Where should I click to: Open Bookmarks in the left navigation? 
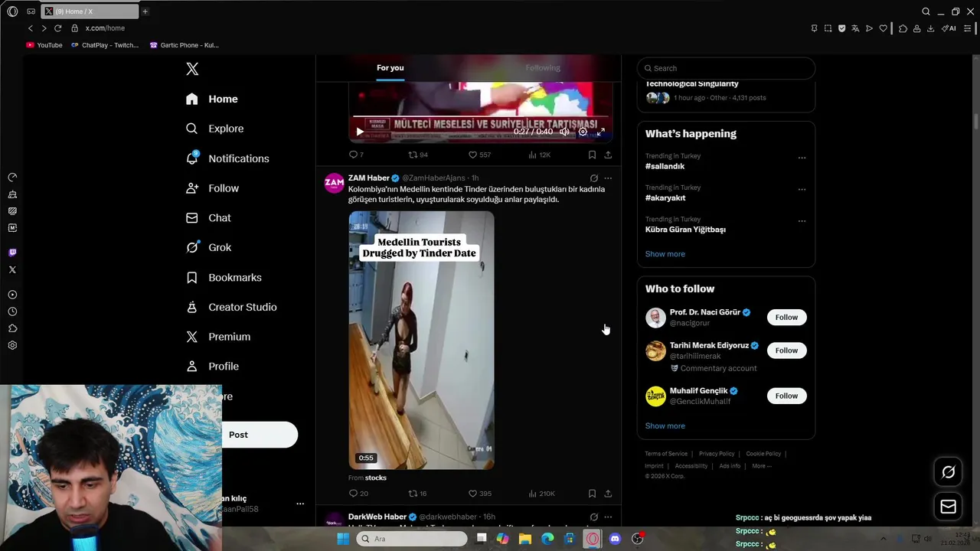224,278
